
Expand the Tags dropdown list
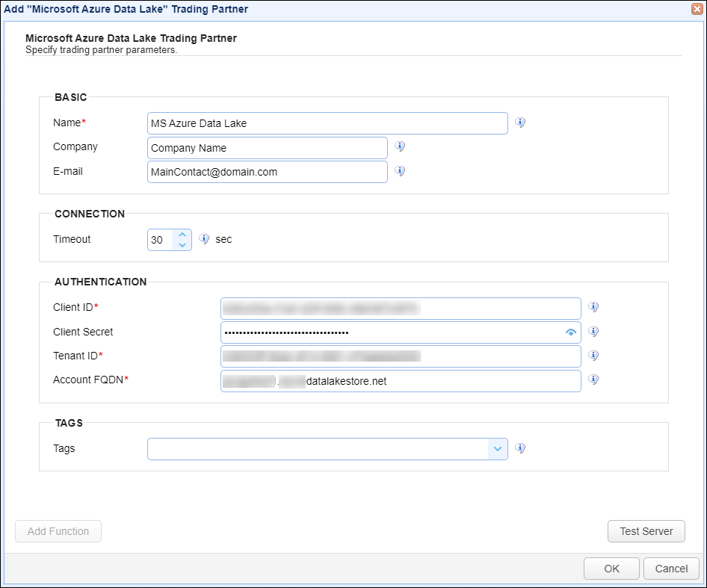click(498, 448)
